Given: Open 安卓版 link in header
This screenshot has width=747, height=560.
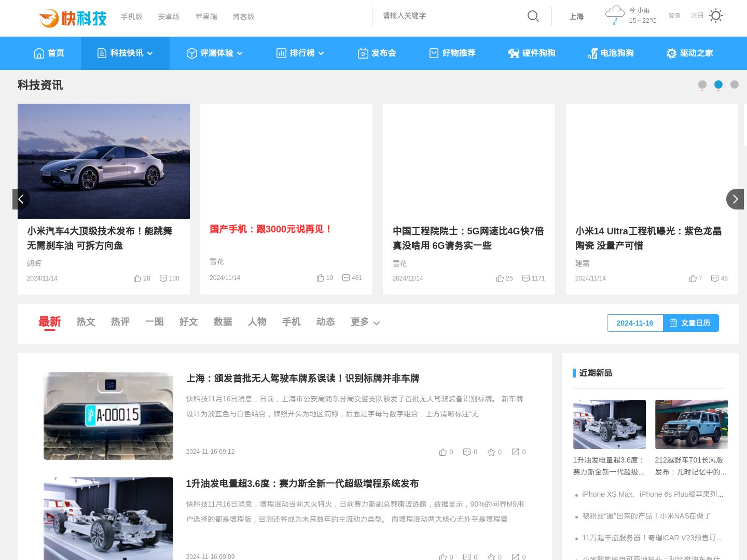Looking at the screenshot, I should [x=169, y=17].
